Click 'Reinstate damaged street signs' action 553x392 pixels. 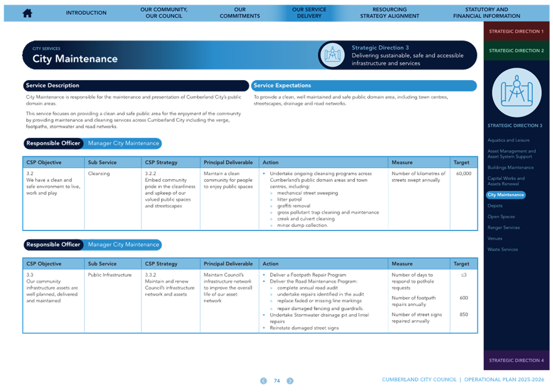coord(304,328)
